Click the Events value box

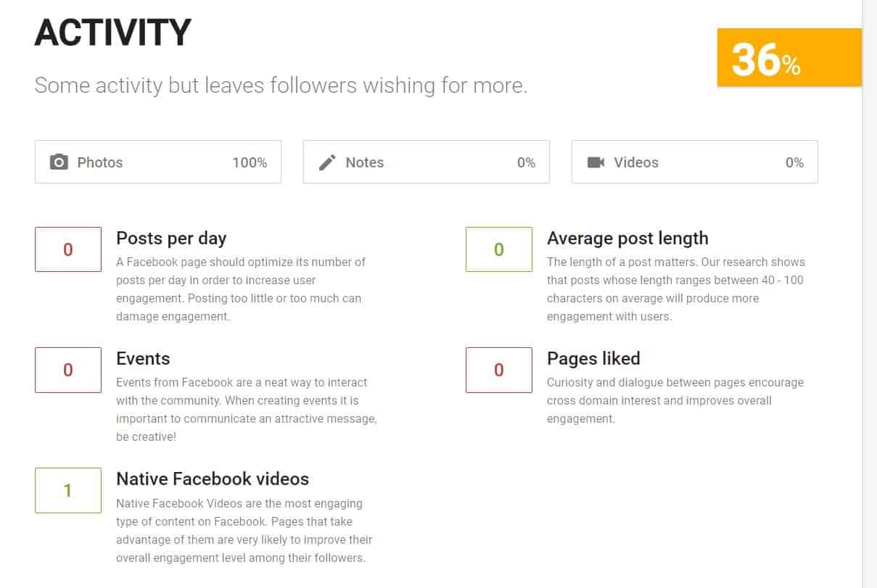68,370
